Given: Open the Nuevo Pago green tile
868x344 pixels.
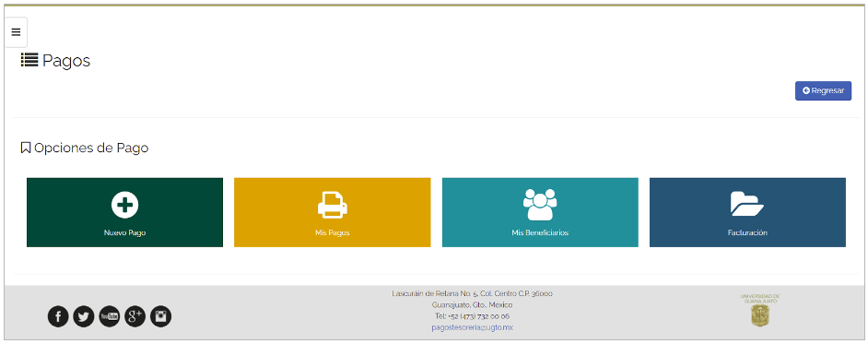Looking at the screenshot, I should pos(125,212).
